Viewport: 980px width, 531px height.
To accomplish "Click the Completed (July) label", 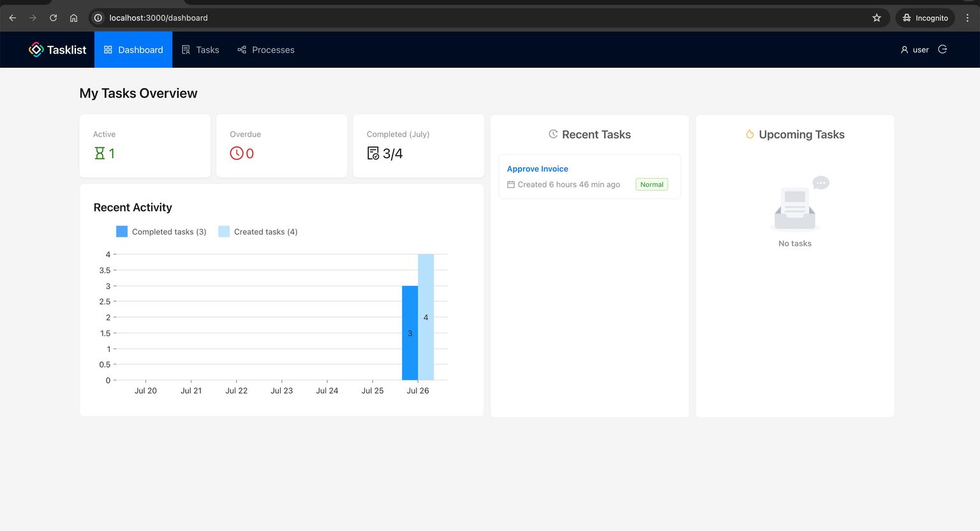I will (397, 134).
